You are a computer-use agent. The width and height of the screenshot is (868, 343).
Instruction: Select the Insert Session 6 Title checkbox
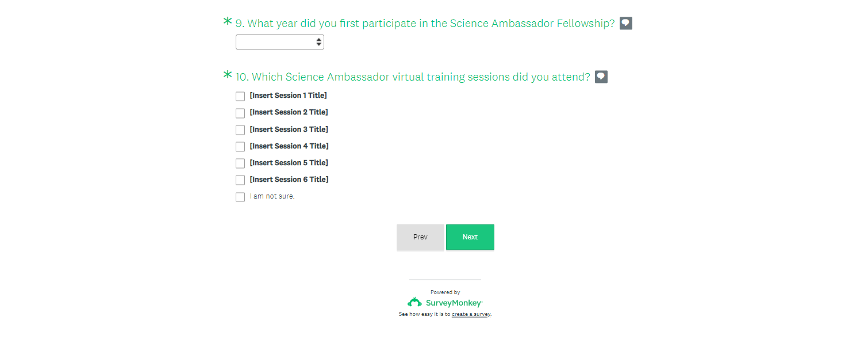tap(240, 180)
